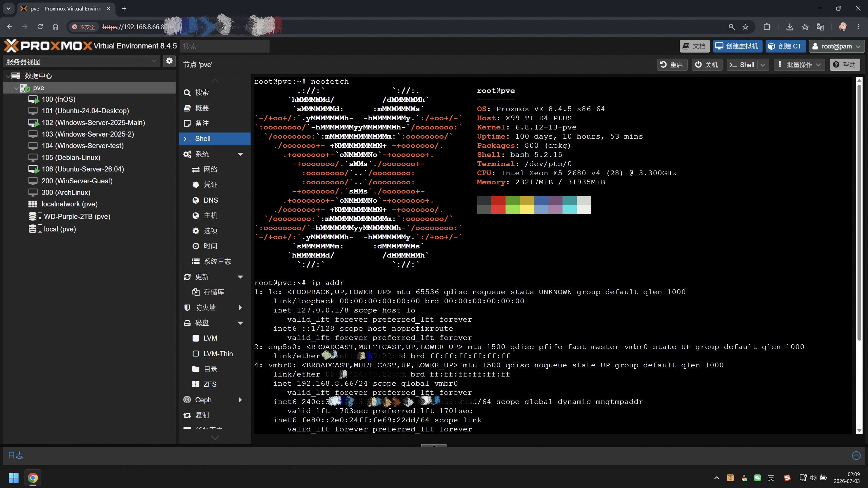The width and height of the screenshot is (868, 488).
Task: Collapse the 更新 section arrow
Action: 240,277
